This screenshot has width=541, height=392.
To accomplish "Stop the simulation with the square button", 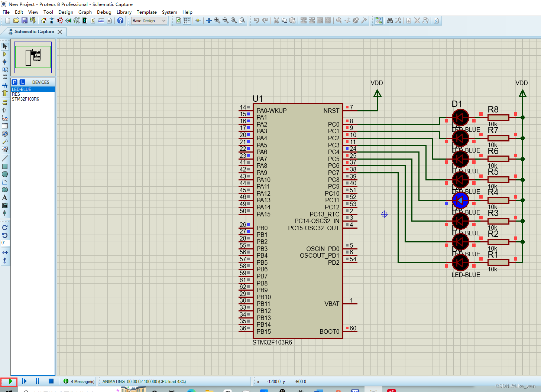I will pyautogui.click(x=51, y=381).
